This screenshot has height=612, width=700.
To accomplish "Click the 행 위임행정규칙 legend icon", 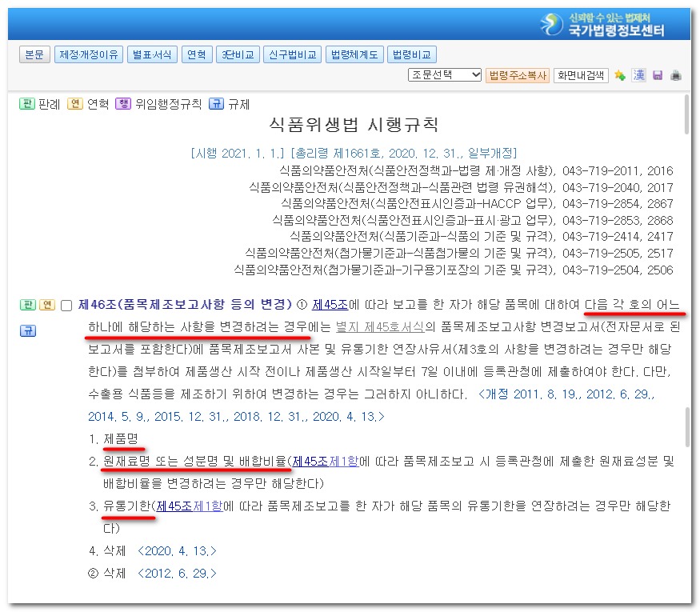I will (123, 104).
